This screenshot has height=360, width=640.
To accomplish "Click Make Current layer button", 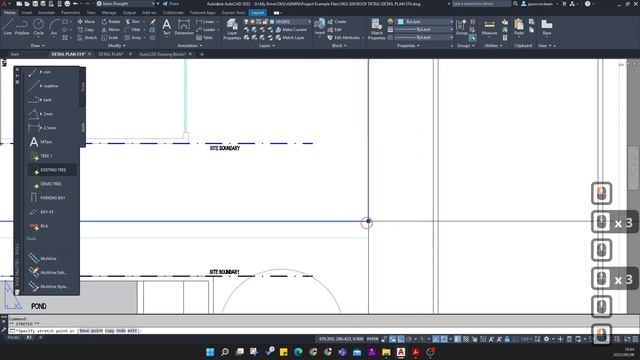I will pyautogui.click(x=291, y=30).
